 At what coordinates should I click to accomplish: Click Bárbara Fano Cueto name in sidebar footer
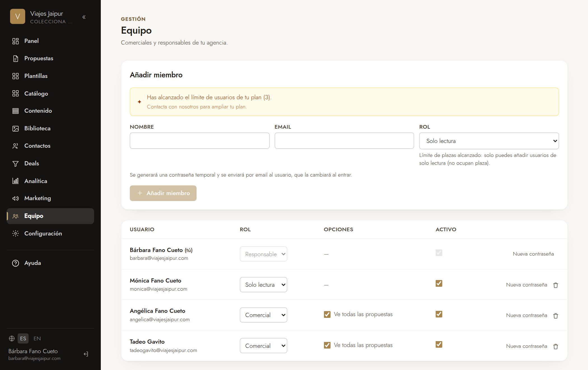coord(33,351)
